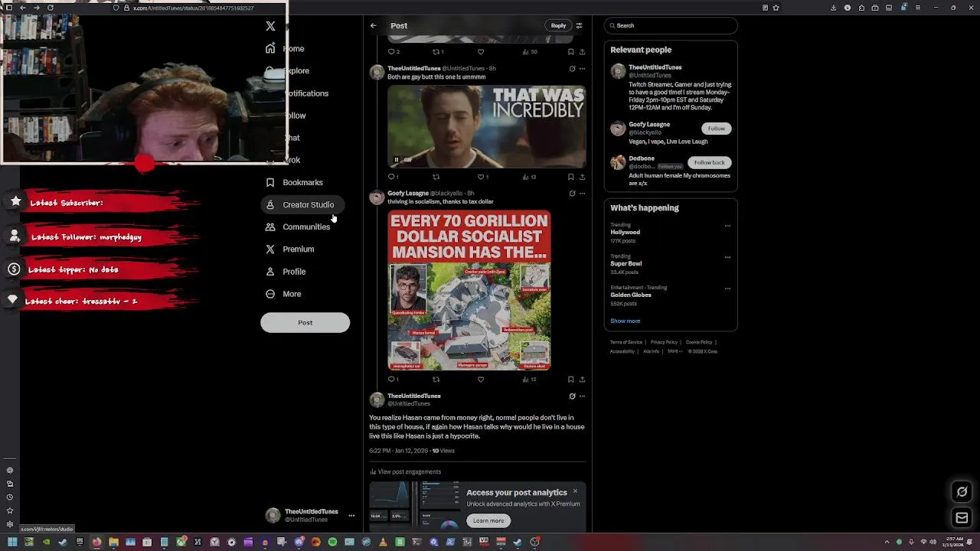Follow back Dodbone

tap(709, 162)
